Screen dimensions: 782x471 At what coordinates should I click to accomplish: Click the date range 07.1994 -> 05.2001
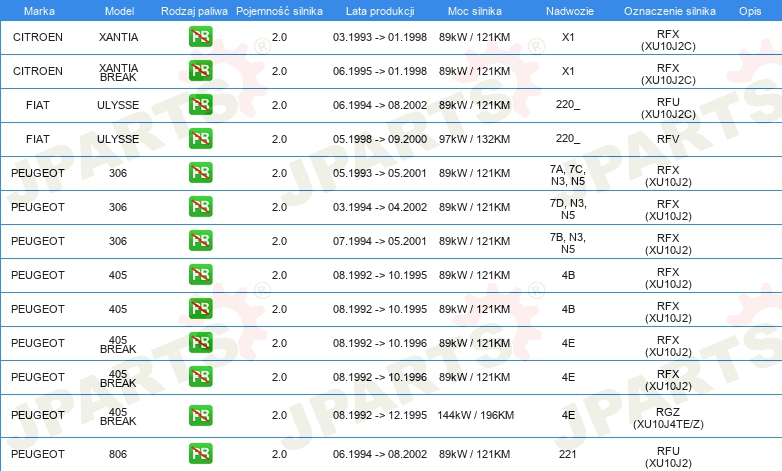click(x=380, y=241)
